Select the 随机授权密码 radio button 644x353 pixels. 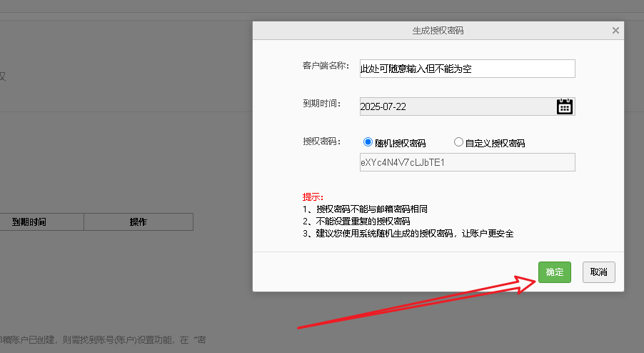point(368,142)
